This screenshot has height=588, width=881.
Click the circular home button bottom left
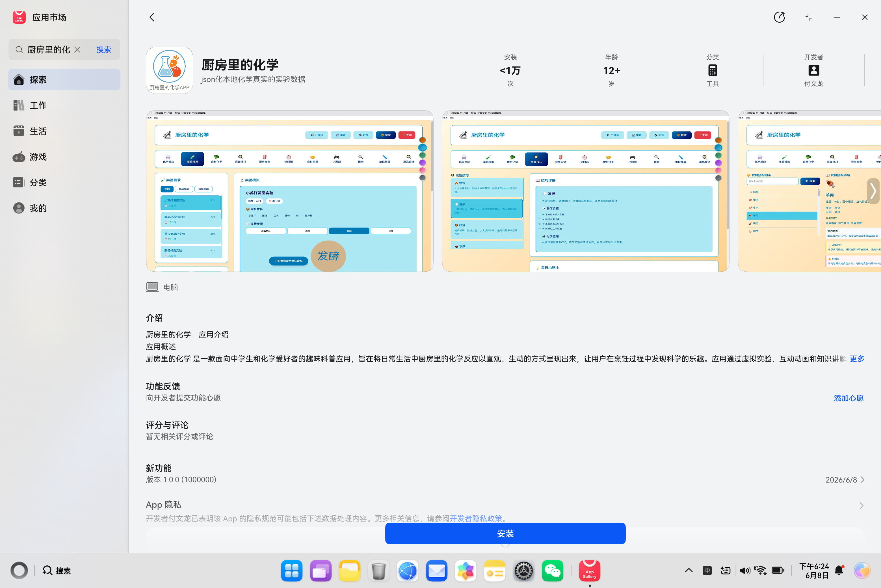point(19,570)
